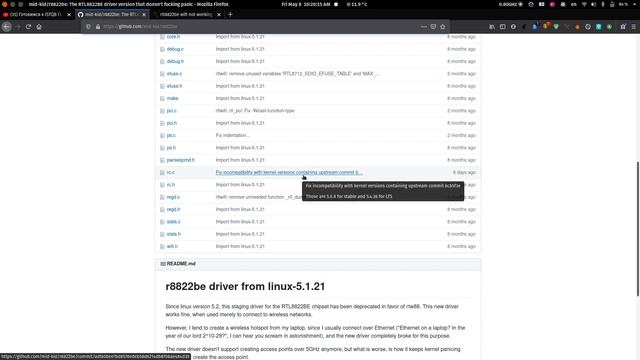Go back to the previous page
This screenshot has height=360, width=640.
pos(7,27)
